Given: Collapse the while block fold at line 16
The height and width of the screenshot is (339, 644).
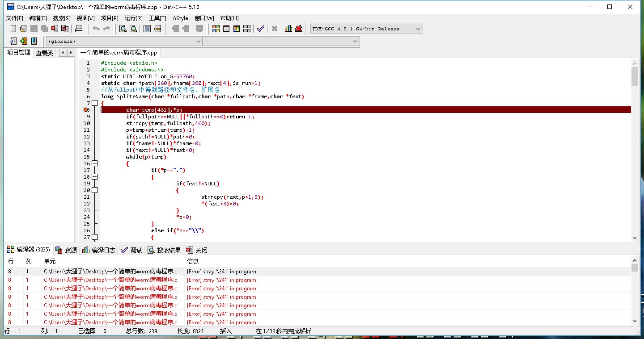Looking at the screenshot, I should click(94, 163).
